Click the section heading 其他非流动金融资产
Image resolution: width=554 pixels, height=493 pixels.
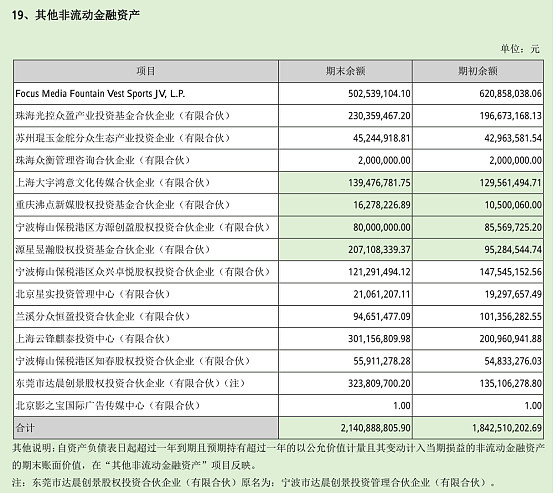87,15
